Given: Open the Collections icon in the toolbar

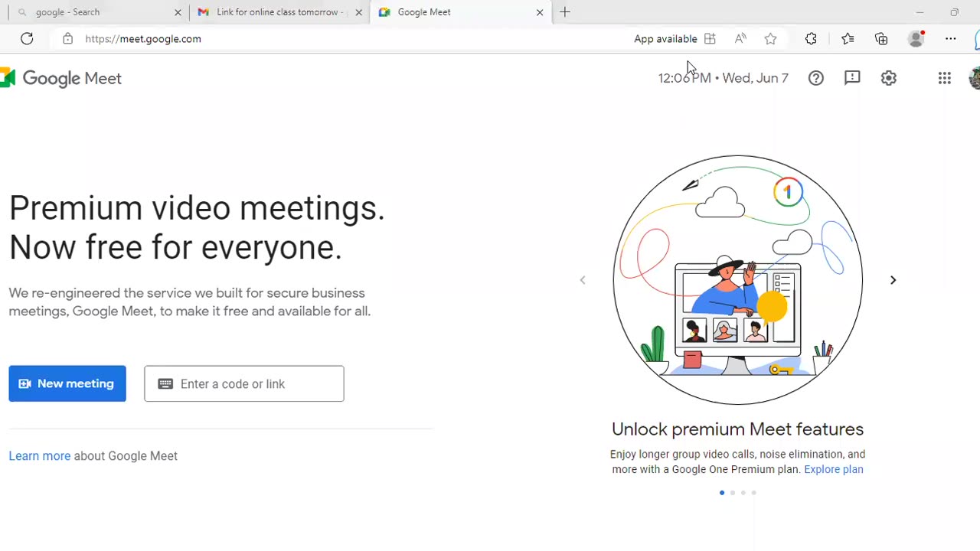Looking at the screenshot, I should [x=881, y=38].
